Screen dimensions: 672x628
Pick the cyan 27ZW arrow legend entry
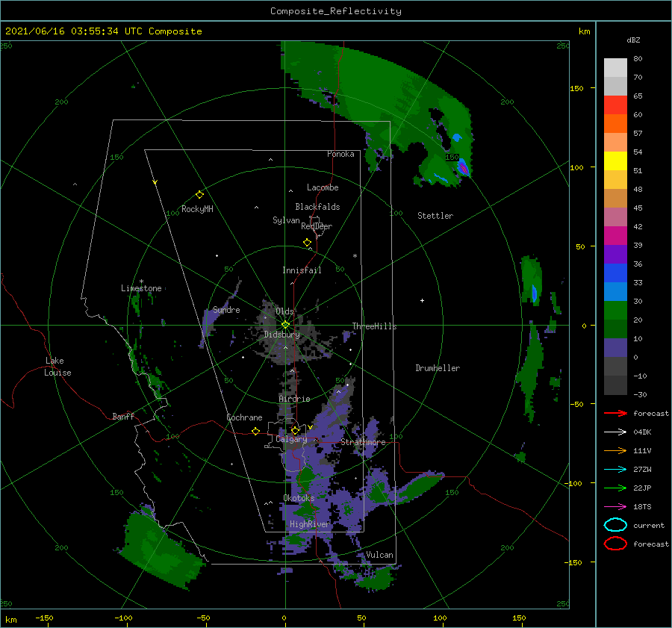click(x=615, y=470)
